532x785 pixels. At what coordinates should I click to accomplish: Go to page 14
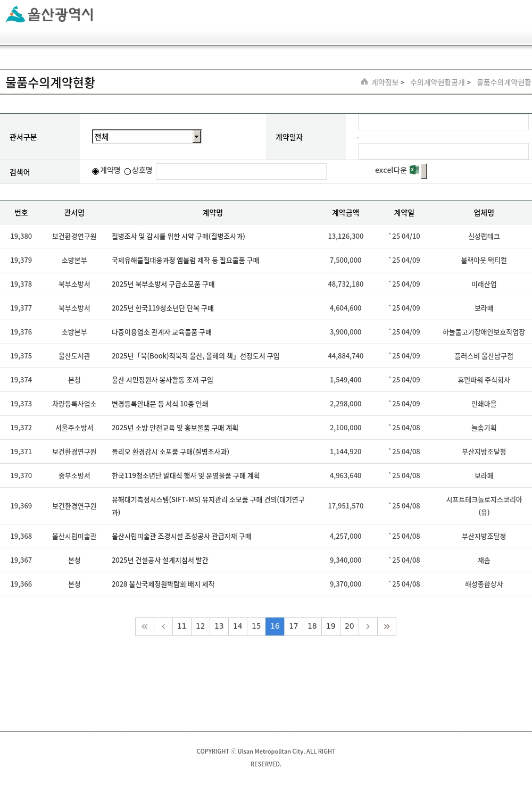point(238,626)
